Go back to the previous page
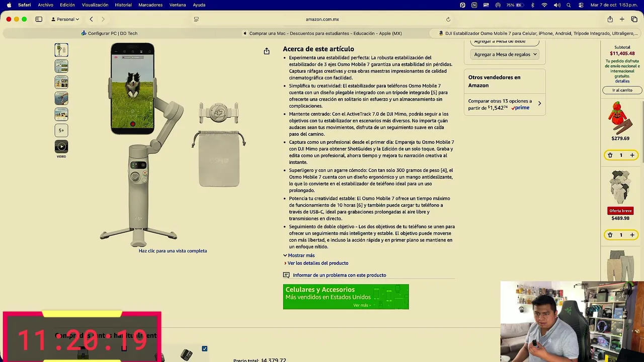This screenshot has width=644, height=362. tap(91, 19)
